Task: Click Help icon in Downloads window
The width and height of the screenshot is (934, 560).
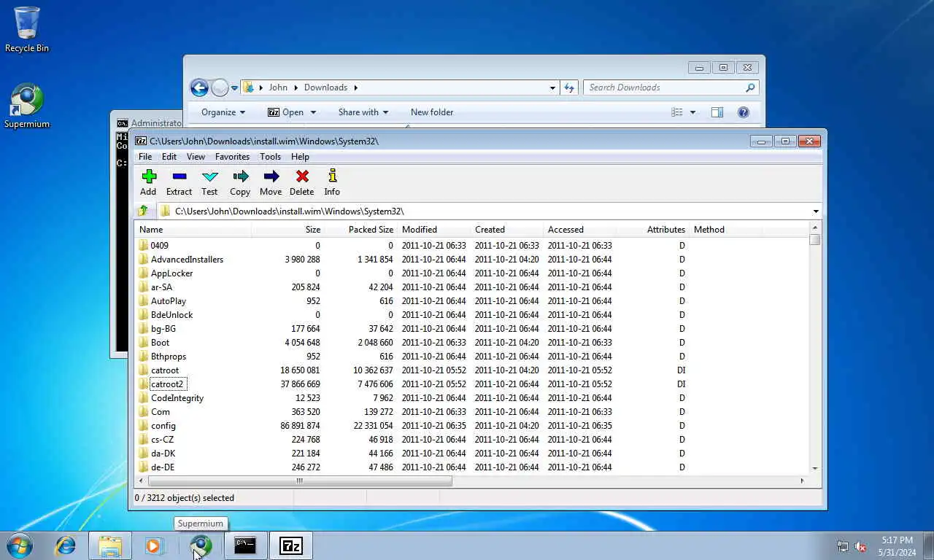Action: (x=744, y=112)
